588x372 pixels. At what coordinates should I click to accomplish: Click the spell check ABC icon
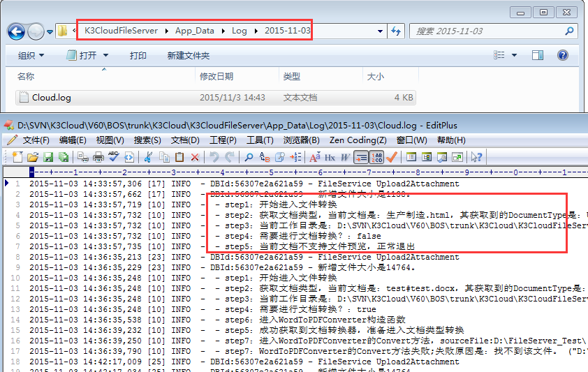pyautogui.click(x=115, y=157)
